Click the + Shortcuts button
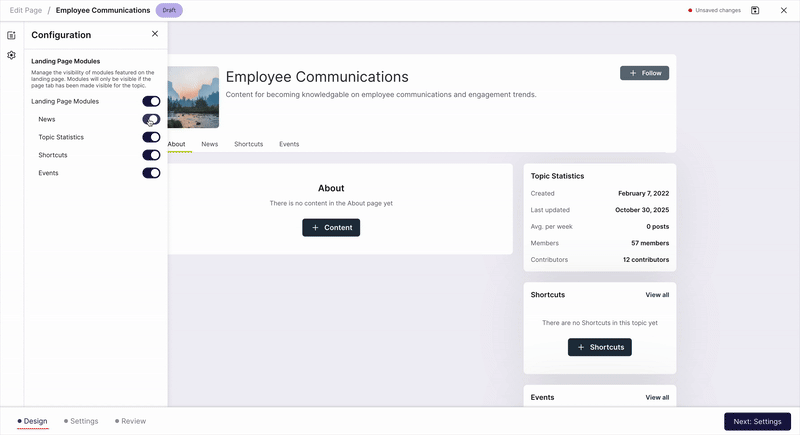This screenshot has width=800, height=435. [x=599, y=347]
